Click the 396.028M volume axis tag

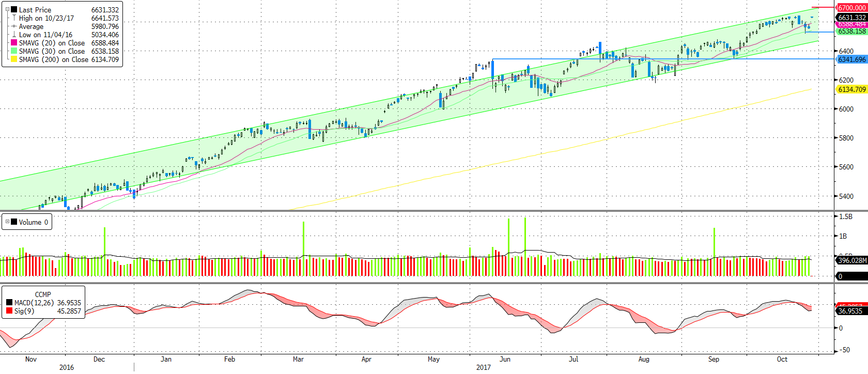(x=851, y=260)
